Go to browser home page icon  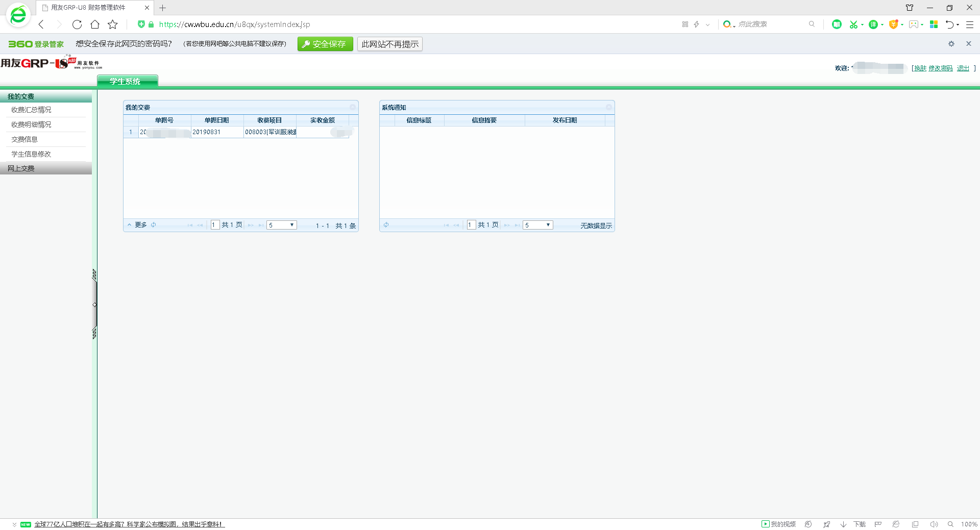click(x=95, y=24)
